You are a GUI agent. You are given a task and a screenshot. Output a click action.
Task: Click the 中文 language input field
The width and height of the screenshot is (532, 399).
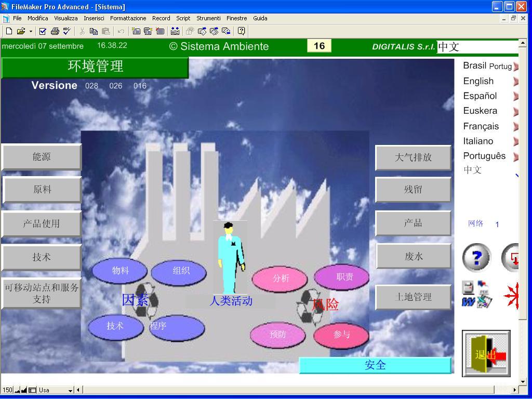pyautogui.click(x=477, y=47)
